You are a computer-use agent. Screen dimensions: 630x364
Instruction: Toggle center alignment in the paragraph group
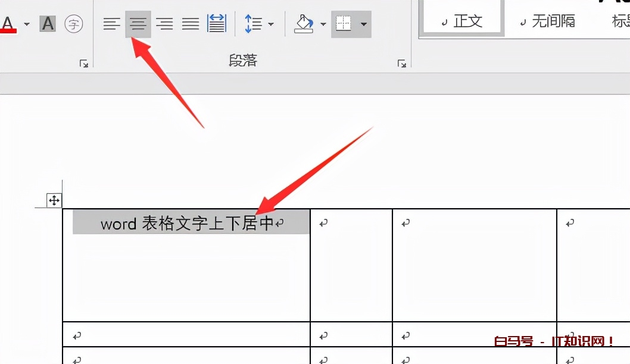click(138, 24)
